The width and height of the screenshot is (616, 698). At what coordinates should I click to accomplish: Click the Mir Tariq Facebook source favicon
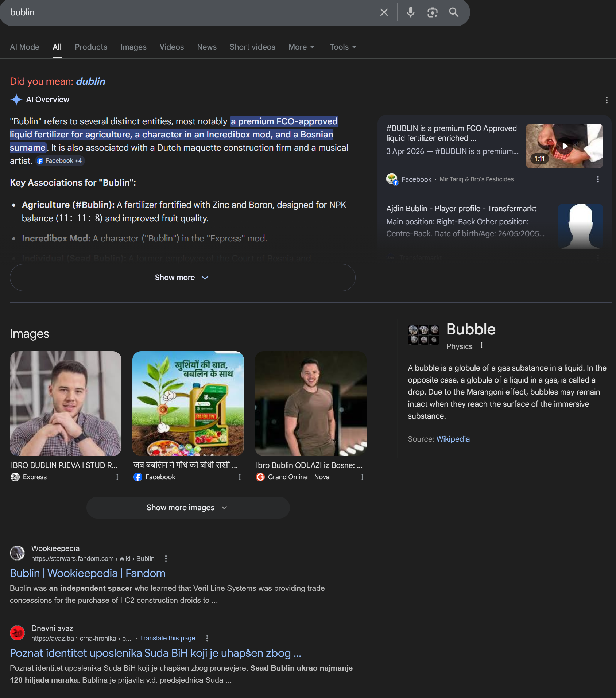392,179
